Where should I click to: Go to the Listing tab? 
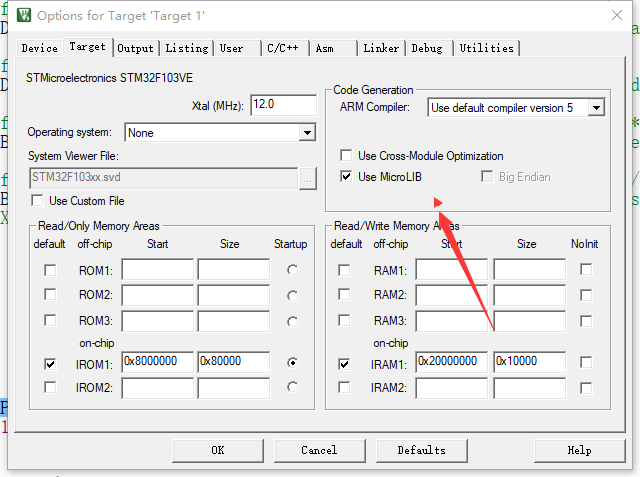tap(187, 48)
